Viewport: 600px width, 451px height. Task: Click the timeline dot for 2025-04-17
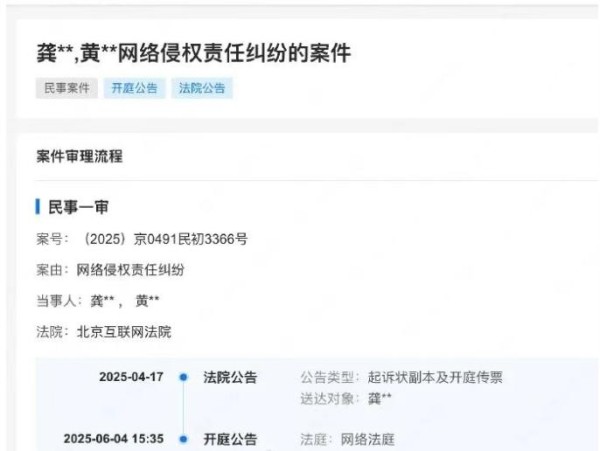point(184,377)
